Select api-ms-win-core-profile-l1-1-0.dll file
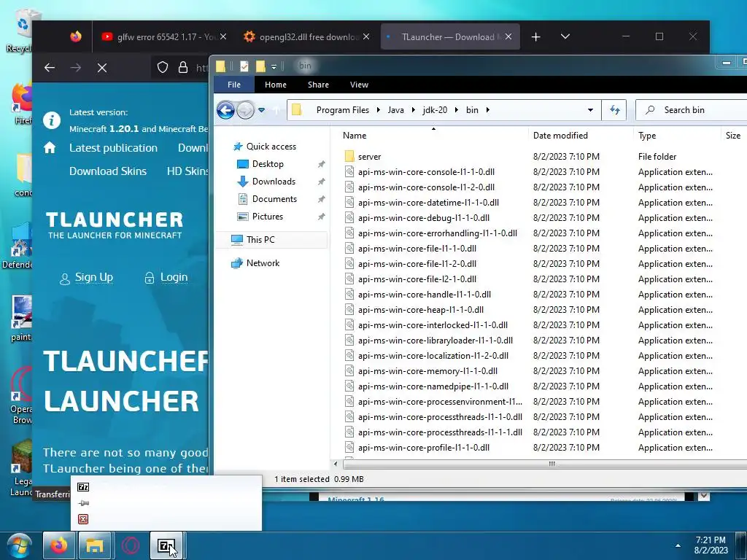747x560 pixels. (424, 448)
